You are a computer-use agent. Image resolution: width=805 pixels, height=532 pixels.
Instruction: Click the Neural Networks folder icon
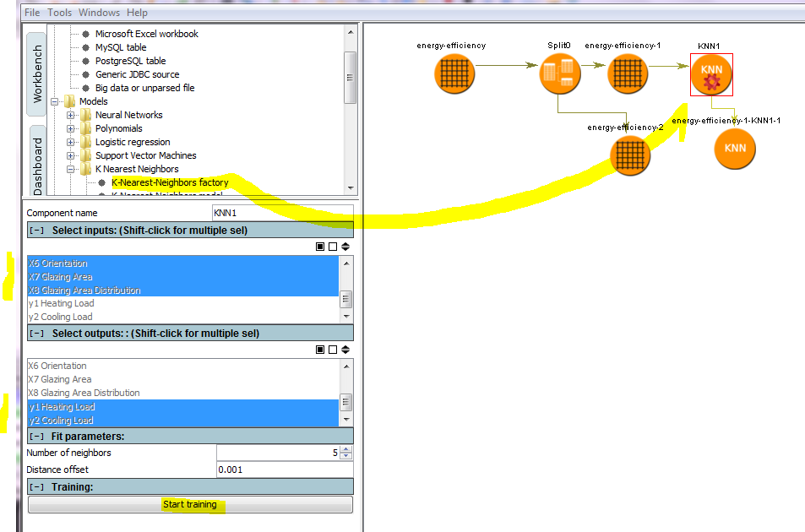pos(86,115)
